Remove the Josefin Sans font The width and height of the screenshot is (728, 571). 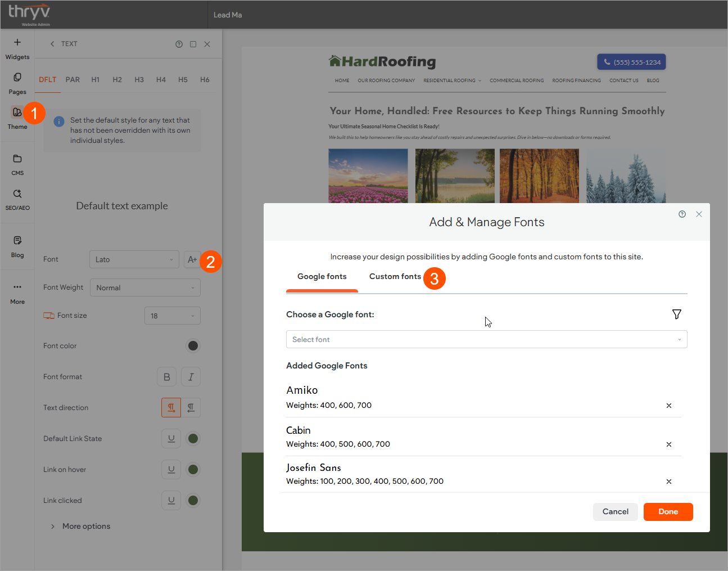668,482
